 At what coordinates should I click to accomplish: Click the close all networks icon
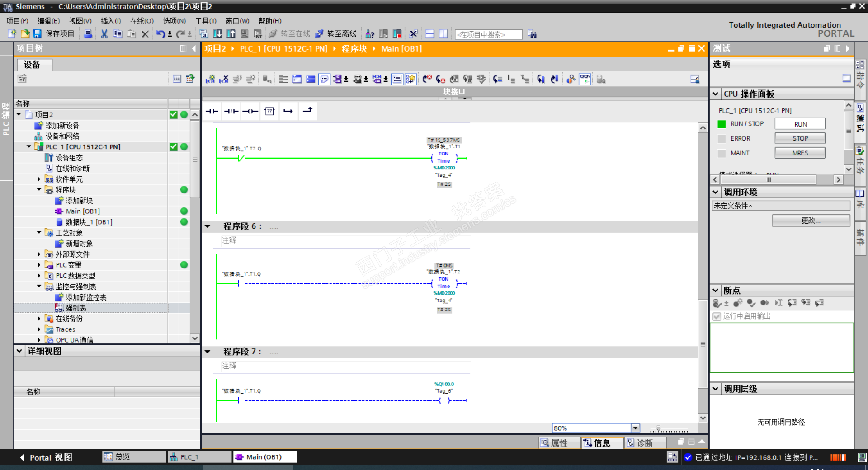(x=311, y=80)
